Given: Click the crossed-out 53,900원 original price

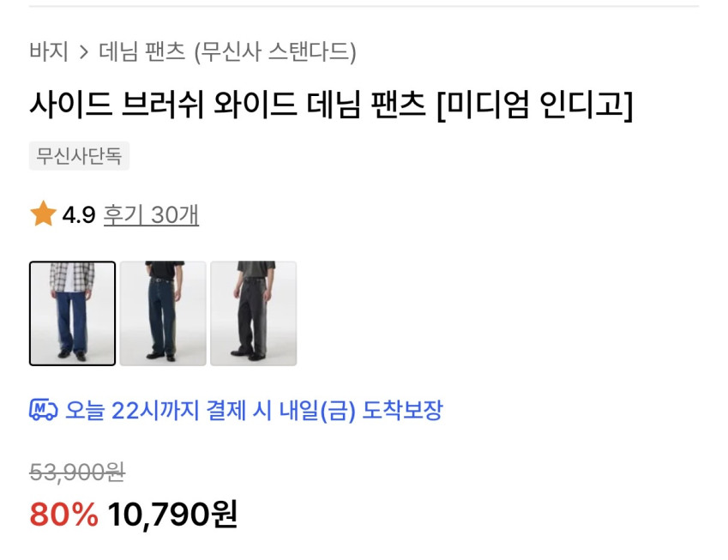Looking at the screenshot, I should click(x=77, y=473).
